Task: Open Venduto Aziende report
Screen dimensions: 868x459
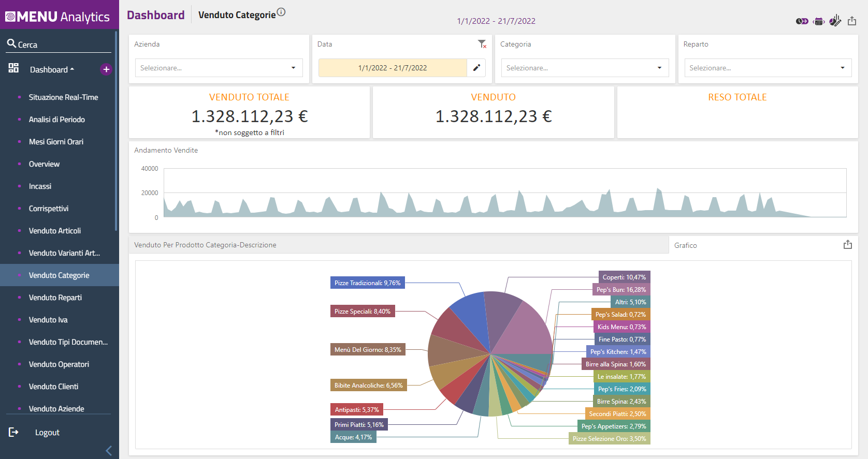Action: [56, 408]
